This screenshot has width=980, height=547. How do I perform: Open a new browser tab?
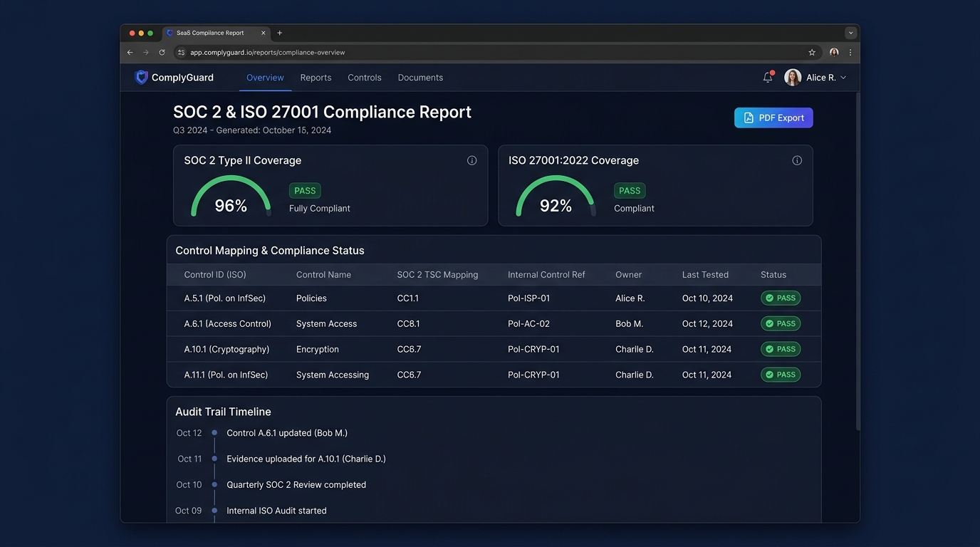pyautogui.click(x=280, y=33)
